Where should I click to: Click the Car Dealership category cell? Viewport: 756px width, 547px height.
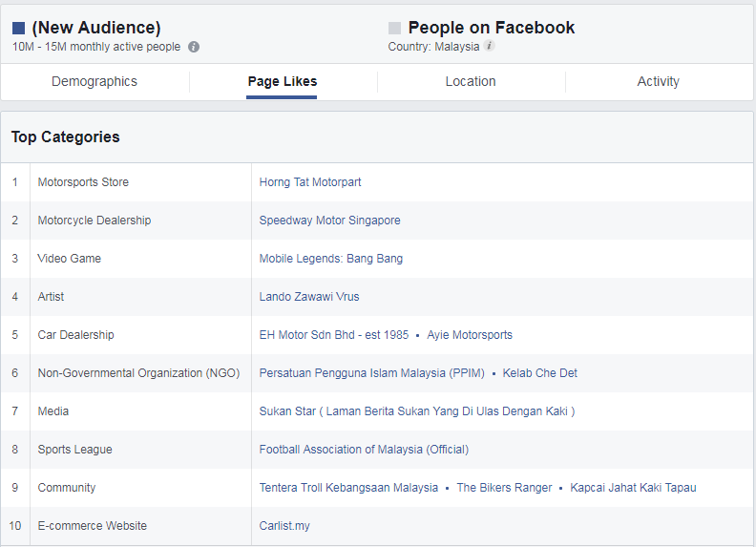[140, 335]
